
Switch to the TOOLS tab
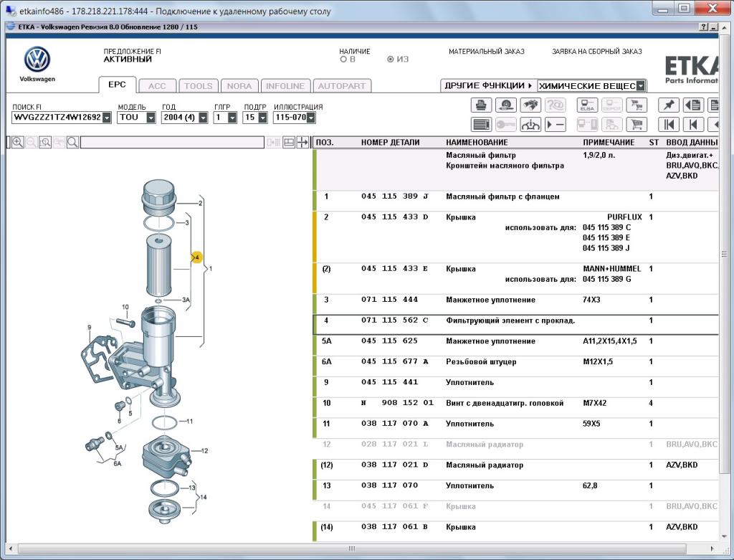[x=199, y=86]
